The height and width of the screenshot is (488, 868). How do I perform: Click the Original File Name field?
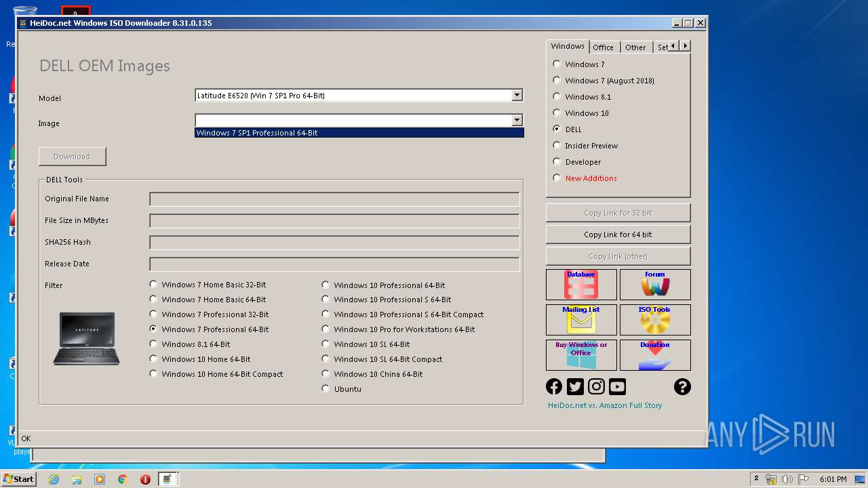[x=334, y=199]
